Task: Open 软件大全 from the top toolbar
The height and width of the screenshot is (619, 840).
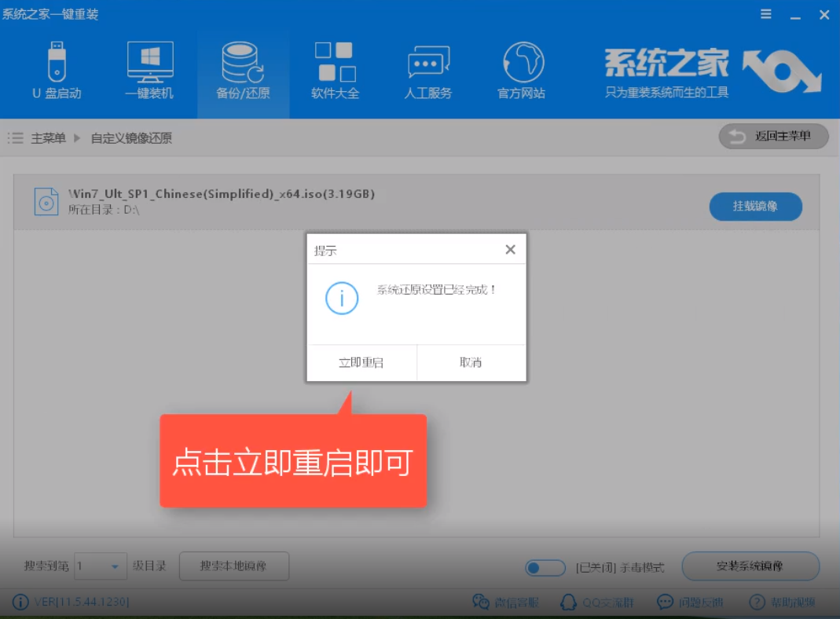Action: [335, 71]
